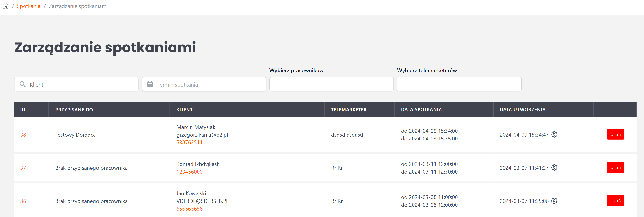Click the home icon in breadcrumb
Image resolution: width=644 pixels, height=217 pixels.
6,6
